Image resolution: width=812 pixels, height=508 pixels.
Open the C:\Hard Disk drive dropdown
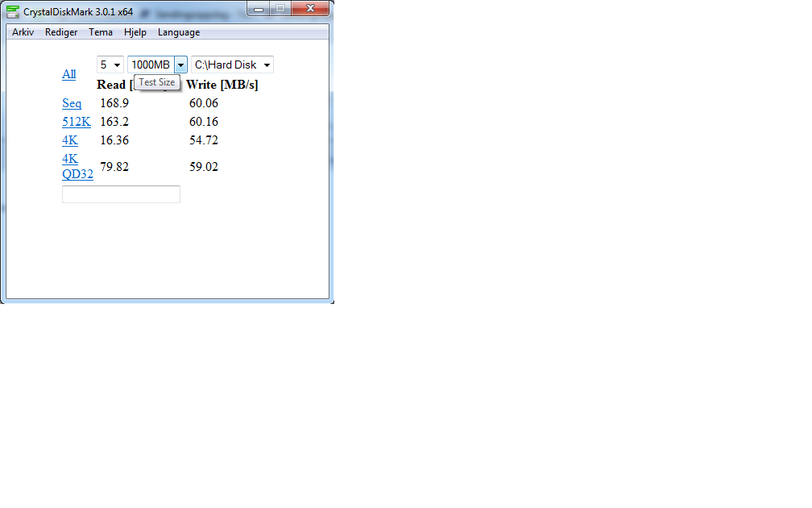pos(233,65)
